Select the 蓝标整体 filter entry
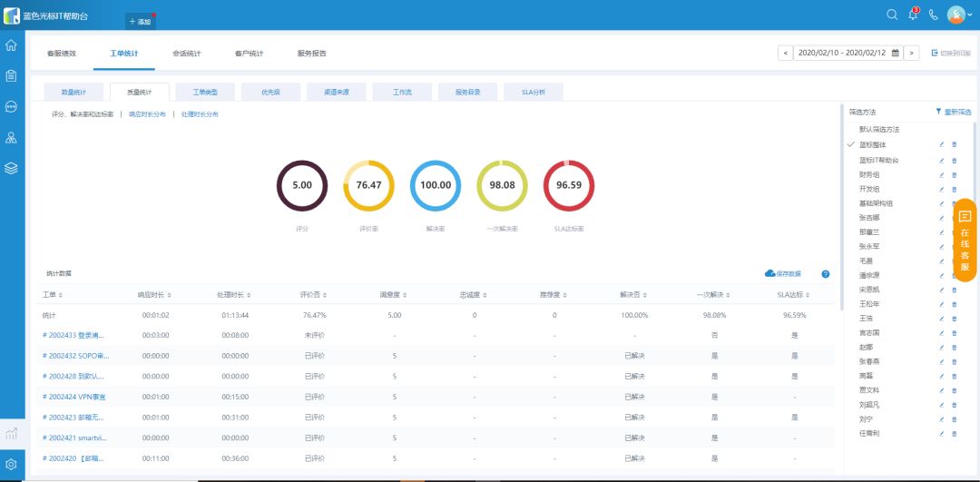Screen dimensions: 980x482 tap(872, 143)
